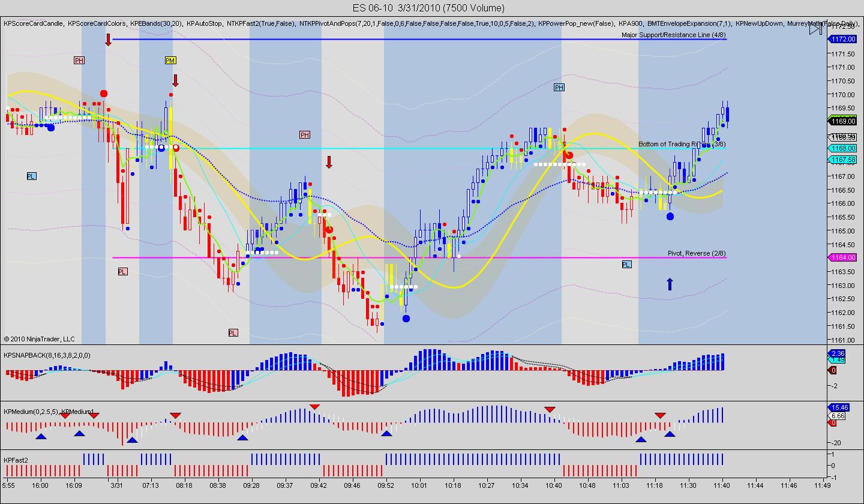The height and width of the screenshot is (504, 864).
Task: Select KPScoreCardCandle in the indicator list
Action: point(33,23)
